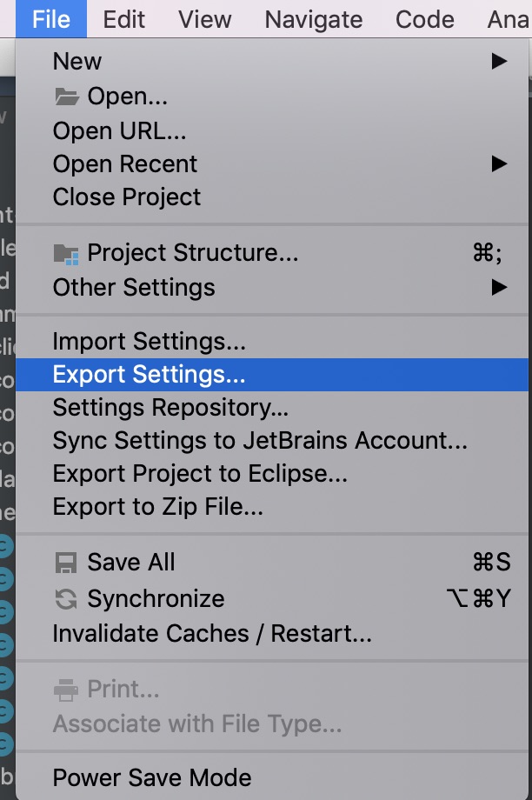This screenshot has height=800, width=532.
Task: Click the Project Structure icon
Action: click(66, 254)
